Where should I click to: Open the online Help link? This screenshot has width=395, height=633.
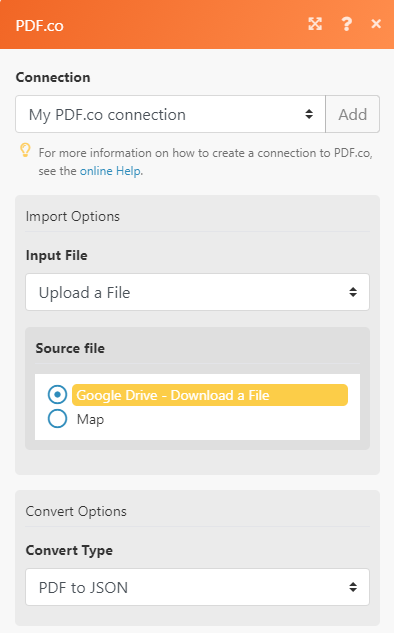110,171
